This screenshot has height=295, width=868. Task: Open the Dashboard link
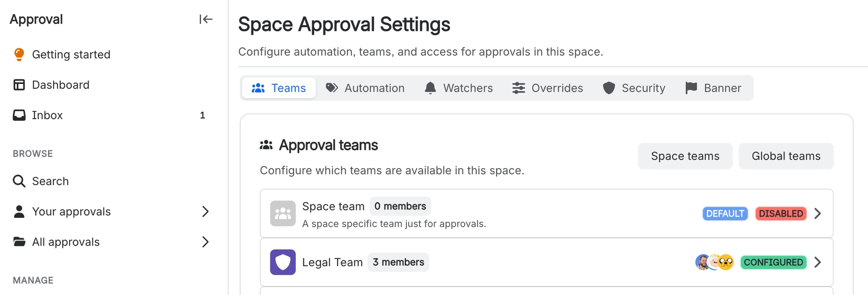pyautogui.click(x=61, y=85)
